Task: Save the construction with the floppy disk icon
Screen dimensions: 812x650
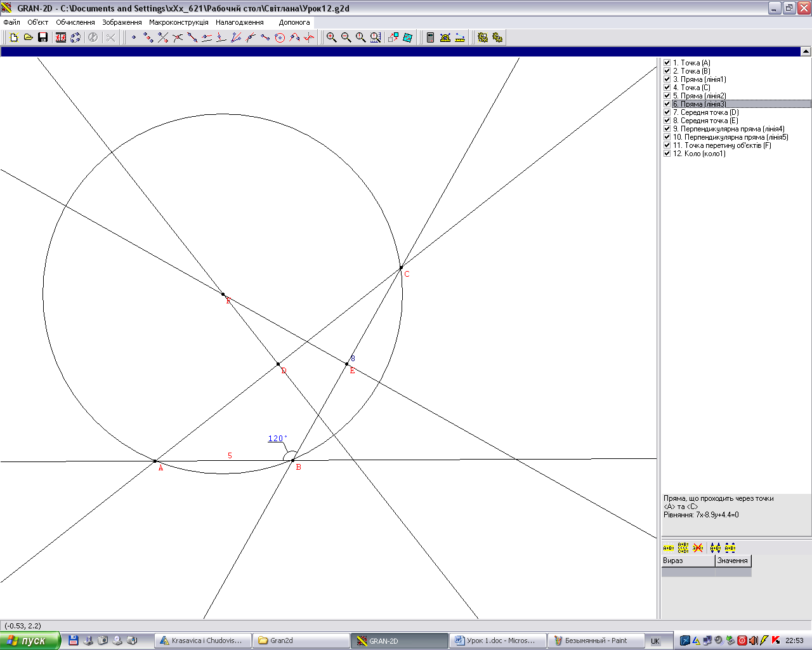Action: pos(43,37)
